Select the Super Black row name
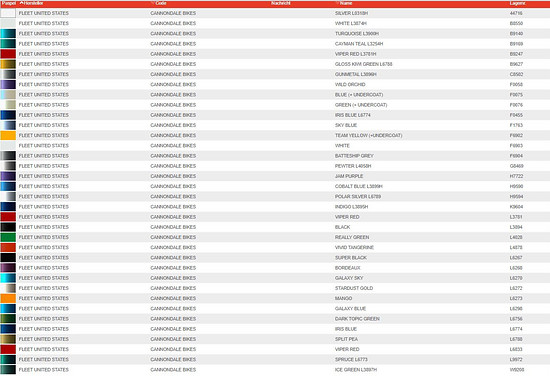This screenshot has width=550, height=376. (x=350, y=257)
